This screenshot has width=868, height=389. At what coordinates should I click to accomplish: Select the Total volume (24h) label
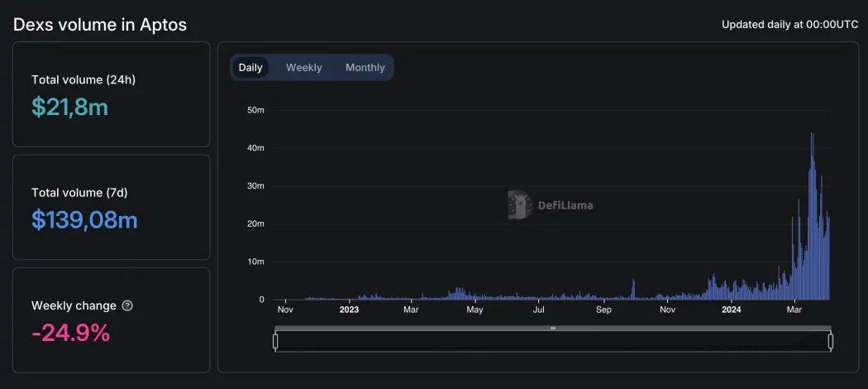point(83,79)
